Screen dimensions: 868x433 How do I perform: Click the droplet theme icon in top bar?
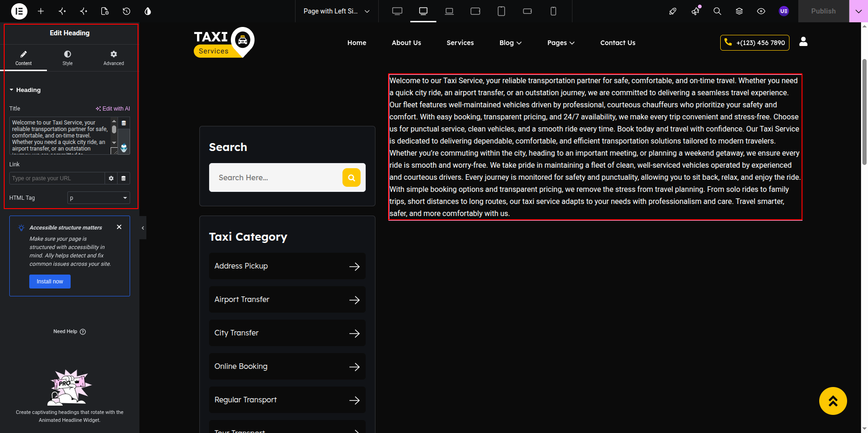point(148,11)
